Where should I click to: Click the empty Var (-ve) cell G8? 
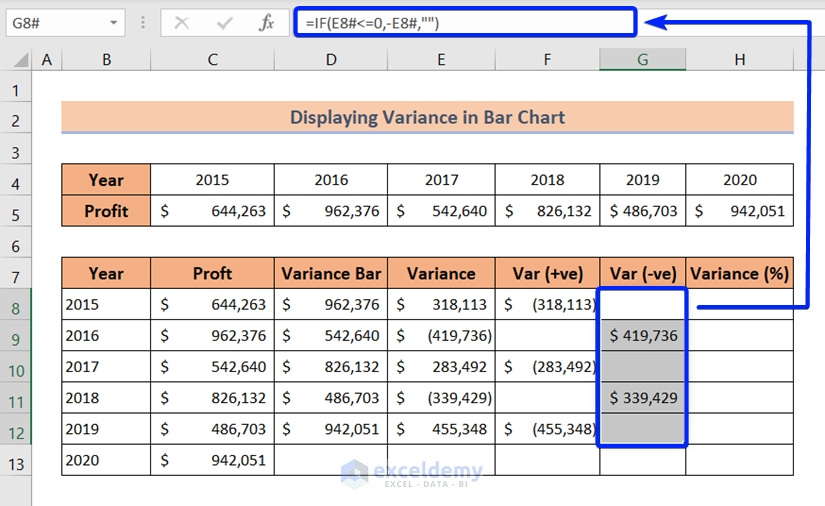click(x=642, y=305)
